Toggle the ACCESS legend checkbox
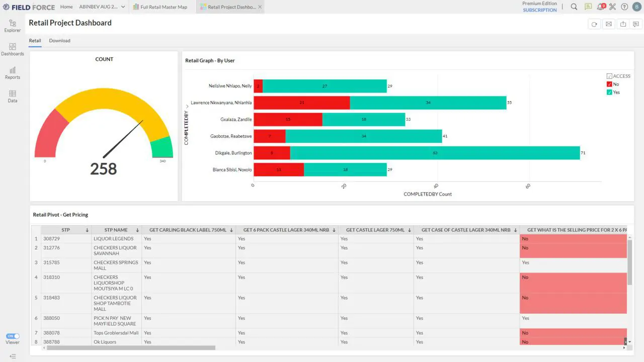Image resolution: width=644 pixels, height=362 pixels. tap(609, 76)
